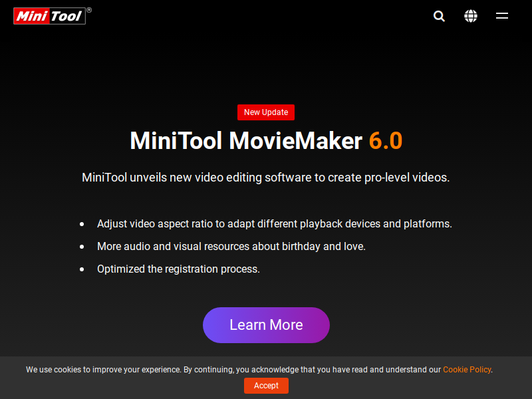The image size is (532, 399).
Task: Expand the hamburger menu icon
Action: [x=502, y=15]
